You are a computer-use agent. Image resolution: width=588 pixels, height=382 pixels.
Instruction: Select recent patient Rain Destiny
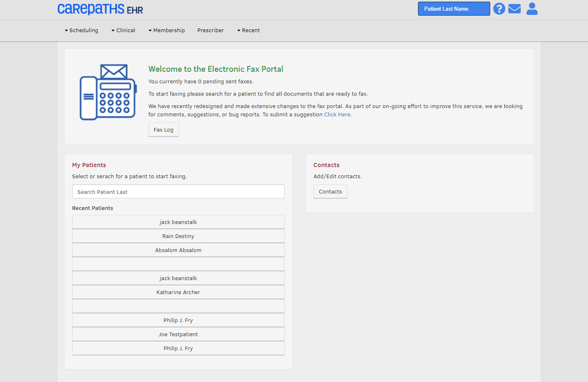pyautogui.click(x=178, y=236)
